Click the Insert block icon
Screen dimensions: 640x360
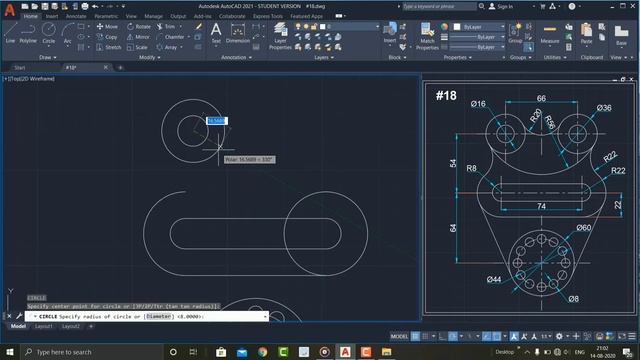coord(390,33)
